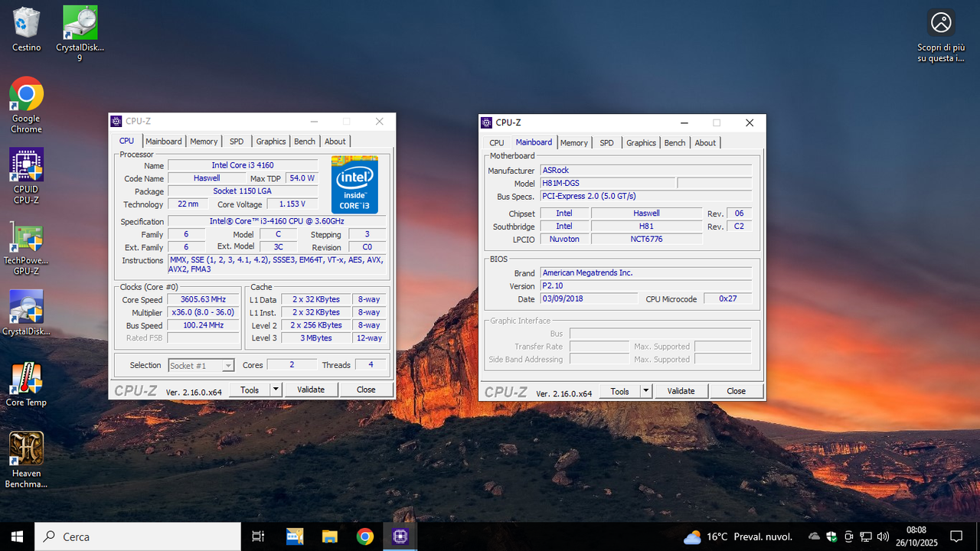
Task: Open the notification center icon
Action: click(x=956, y=536)
